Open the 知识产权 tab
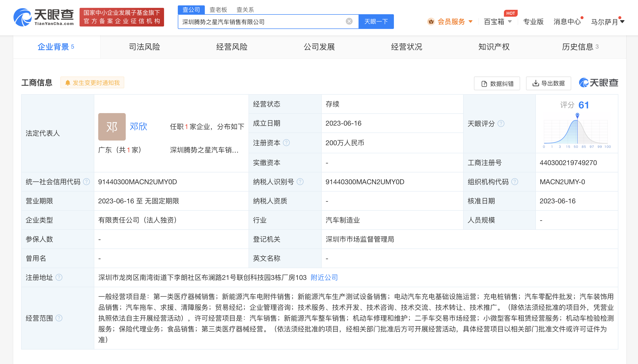The width and height of the screenshot is (638, 364). pos(494,47)
